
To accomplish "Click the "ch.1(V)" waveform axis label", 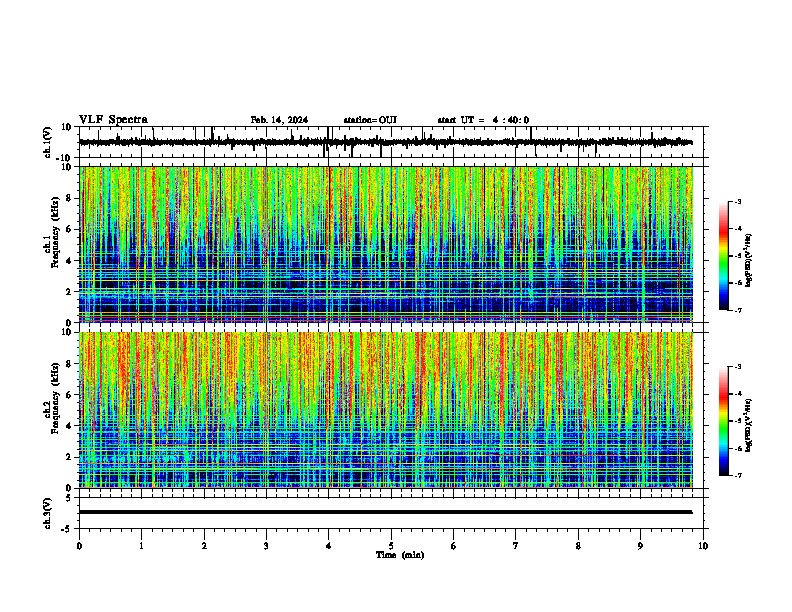I will [x=48, y=142].
